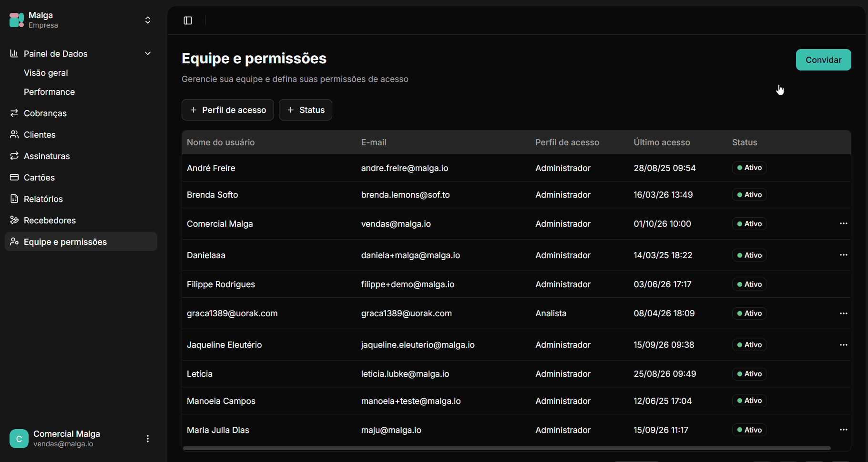Viewport: 868px width, 462px height.
Task: Click the Último acesso column header
Action: (x=662, y=142)
